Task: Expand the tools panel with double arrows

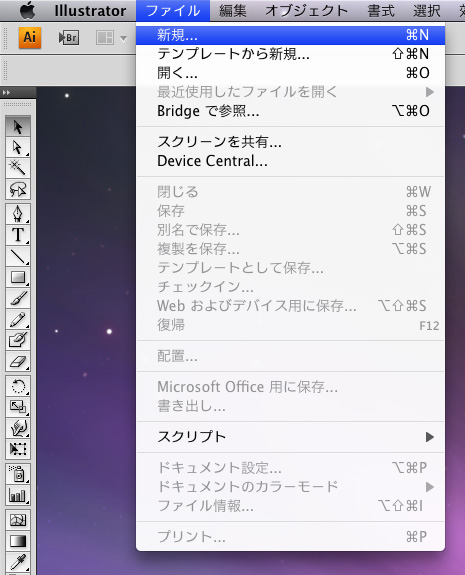Action: point(6,92)
